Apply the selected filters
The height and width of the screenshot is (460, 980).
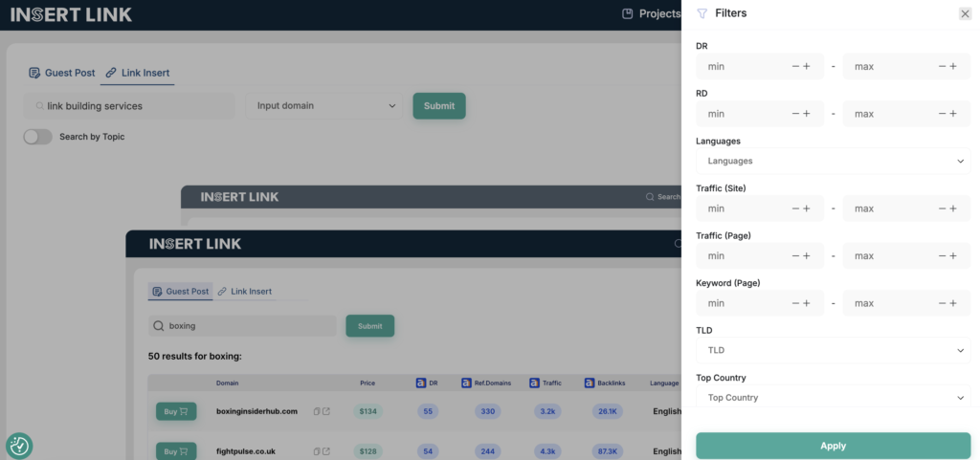click(834, 446)
